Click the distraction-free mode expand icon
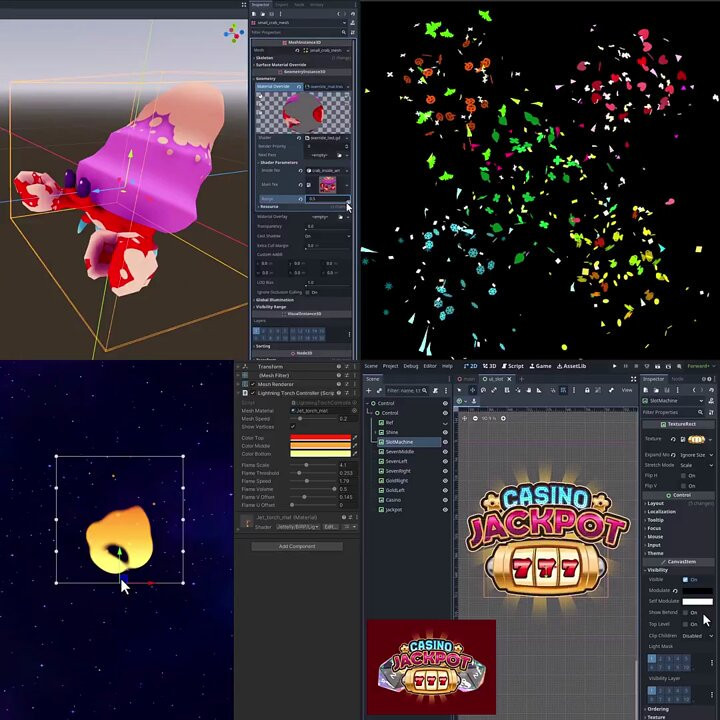720x720 pixels. (633, 379)
